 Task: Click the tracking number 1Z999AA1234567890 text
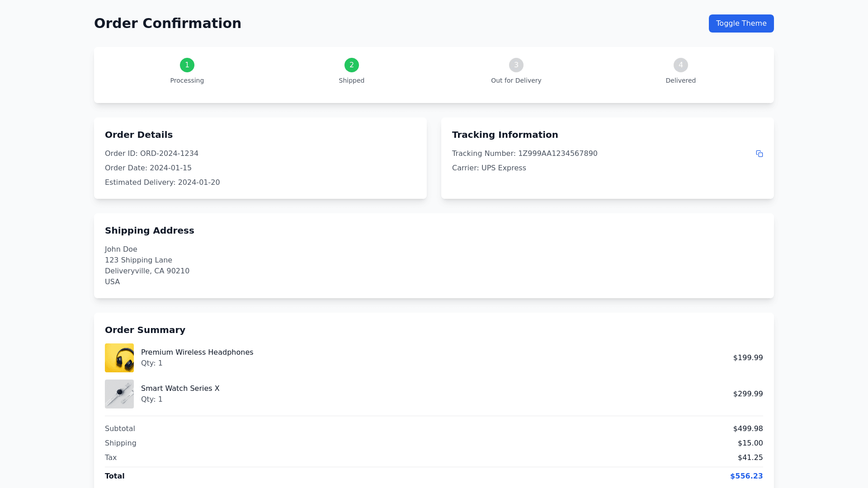(557, 154)
